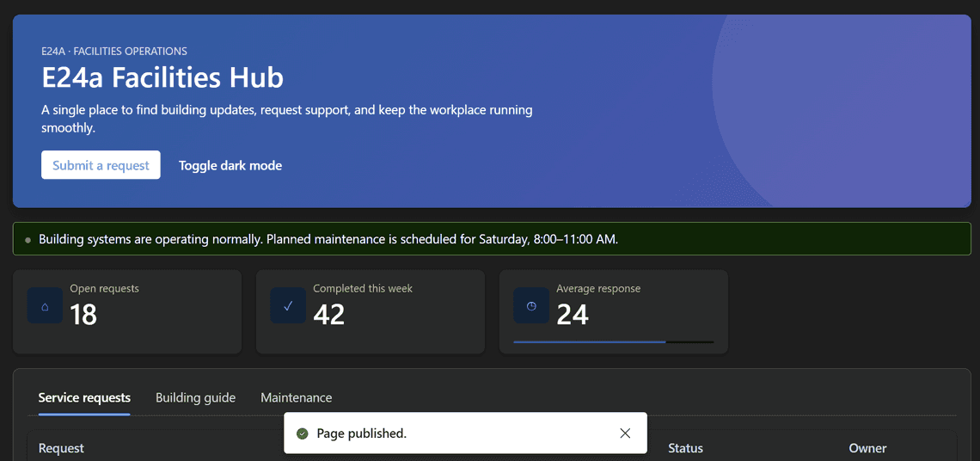Switch to the Maintenance tab
Image resolution: width=980 pixels, height=461 pixels.
(297, 398)
